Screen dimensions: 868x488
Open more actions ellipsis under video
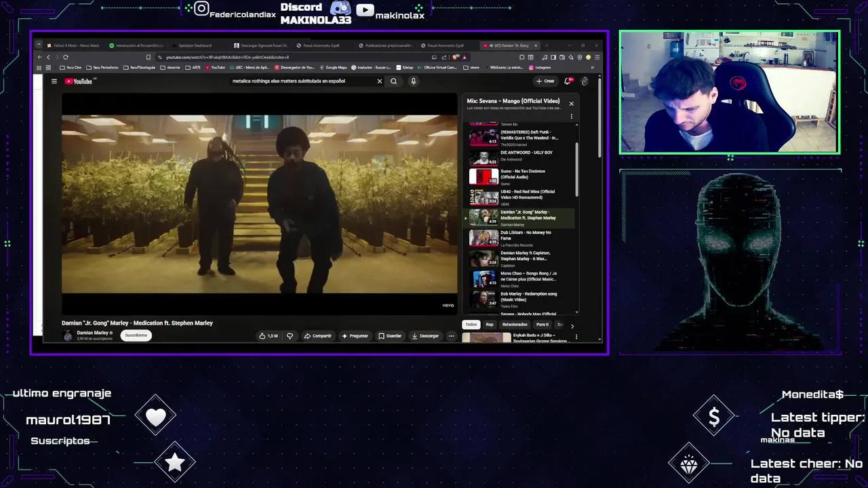coord(451,336)
